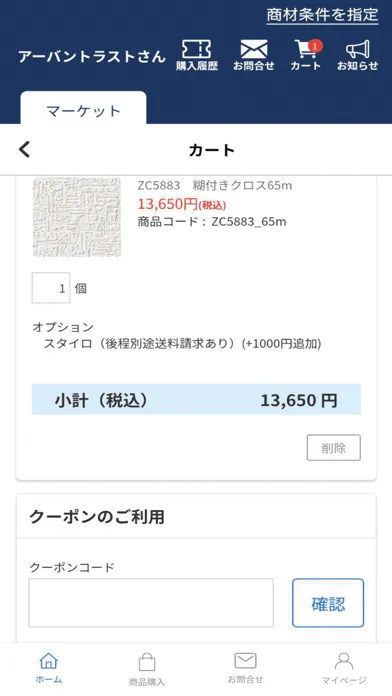The height and width of the screenshot is (696, 392).
Task: Click the 小計（税込） subtotal row
Action: click(196, 399)
